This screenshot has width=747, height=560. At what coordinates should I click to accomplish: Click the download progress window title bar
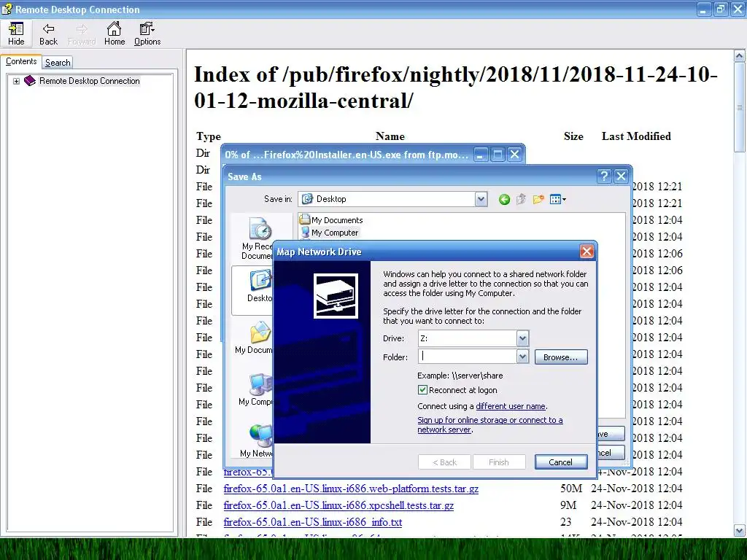(347, 155)
